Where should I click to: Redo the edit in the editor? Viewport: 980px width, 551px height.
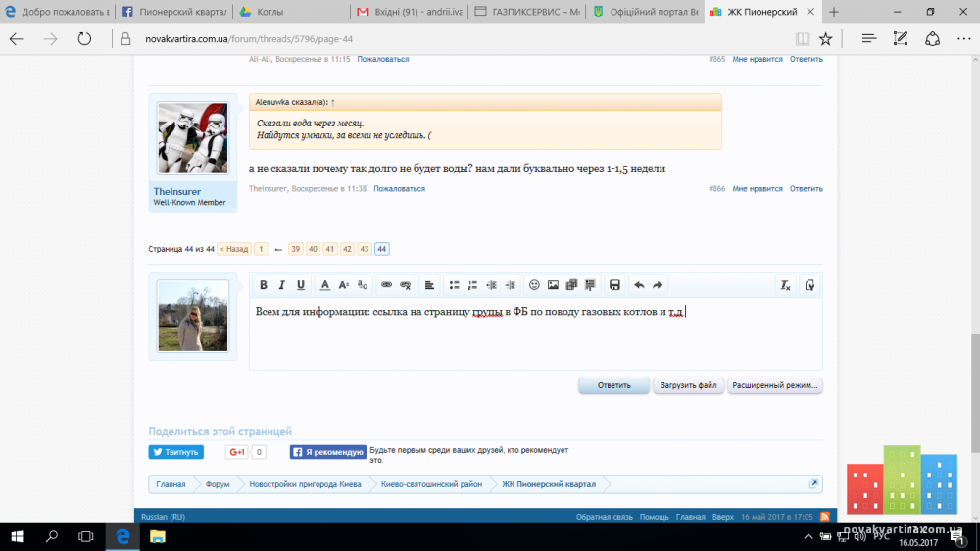point(658,285)
